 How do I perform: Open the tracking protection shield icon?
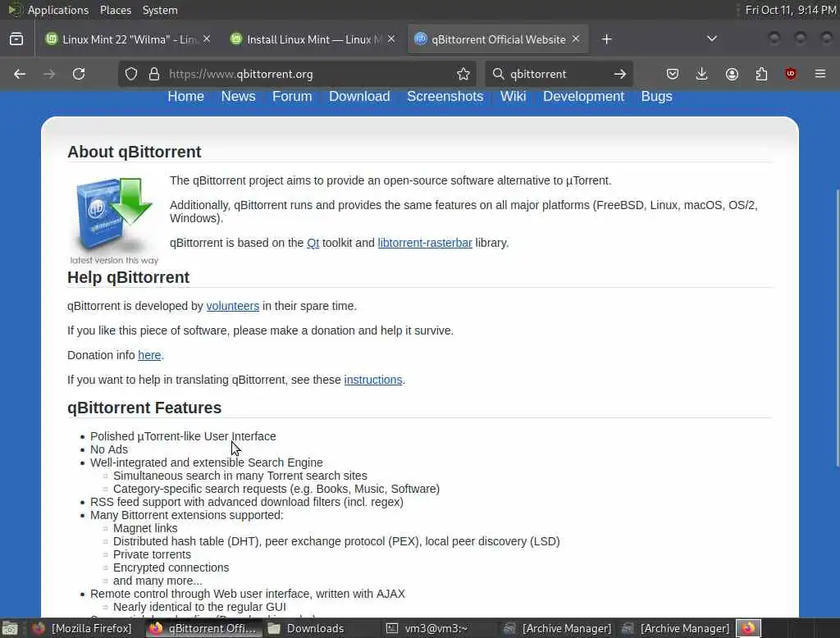coord(131,74)
